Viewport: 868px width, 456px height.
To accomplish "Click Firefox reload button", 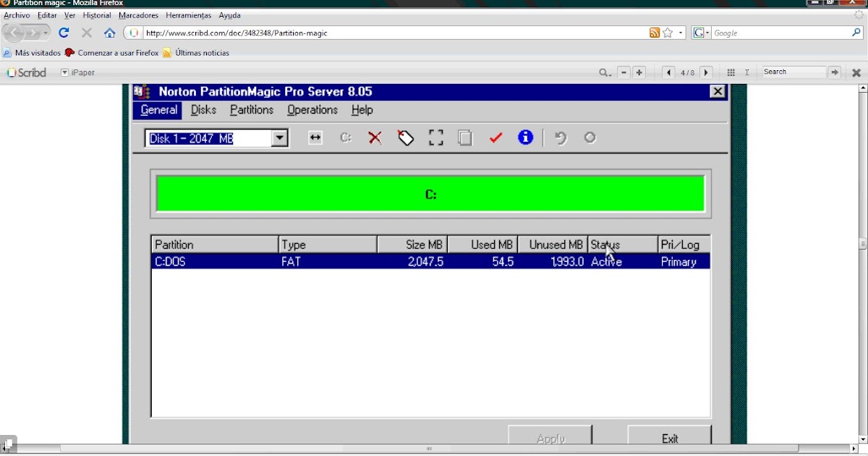I will pyautogui.click(x=64, y=33).
